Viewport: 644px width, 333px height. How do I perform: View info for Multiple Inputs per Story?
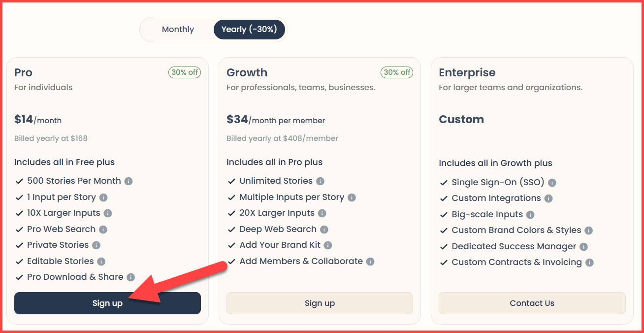[352, 197]
